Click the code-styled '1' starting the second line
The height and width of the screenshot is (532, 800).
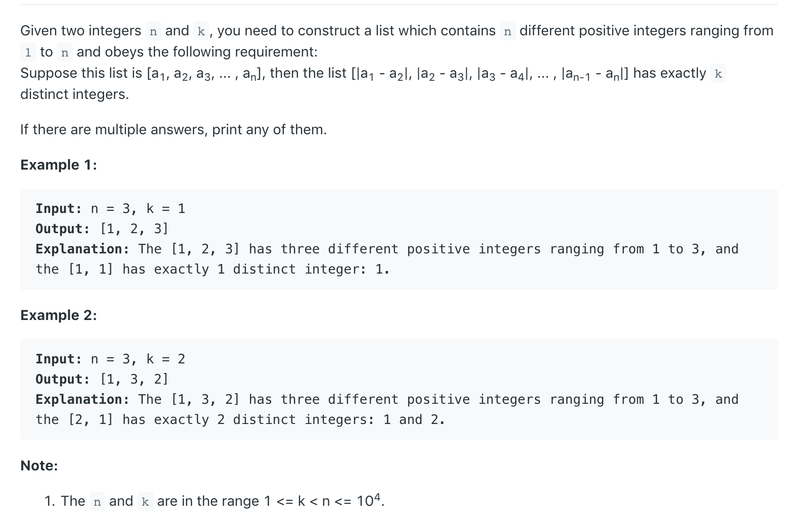pyautogui.click(x=28, y=52)
